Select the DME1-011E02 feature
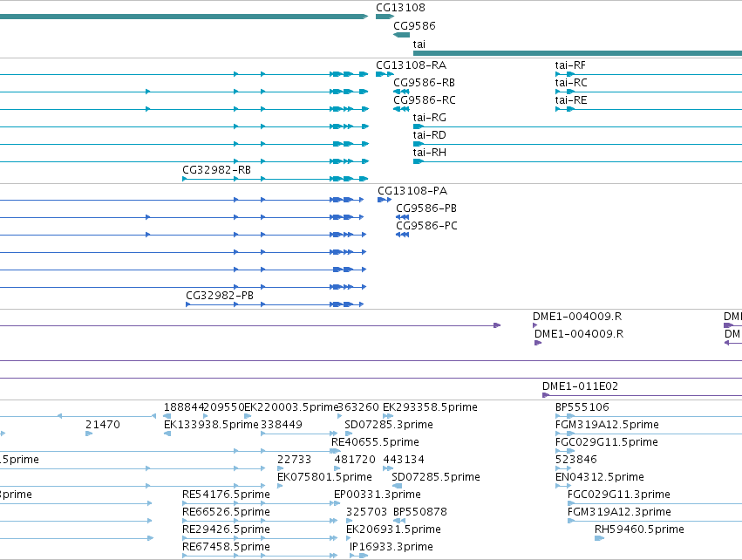 [x=580, y=386]
